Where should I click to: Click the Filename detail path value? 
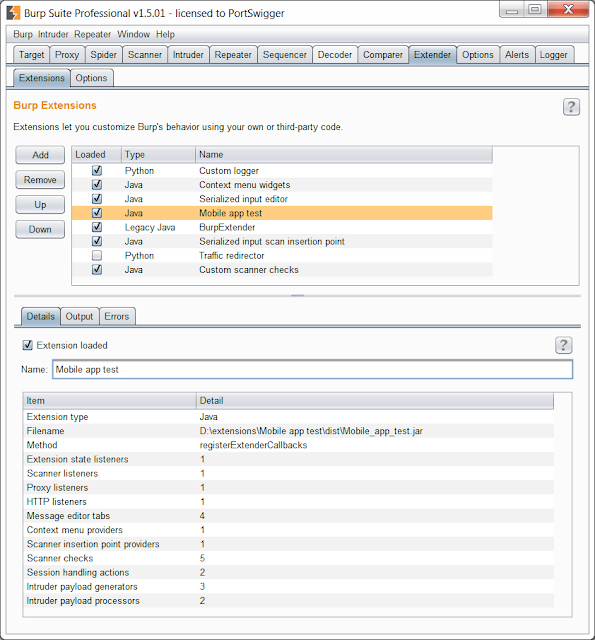[x=311, y=431]
